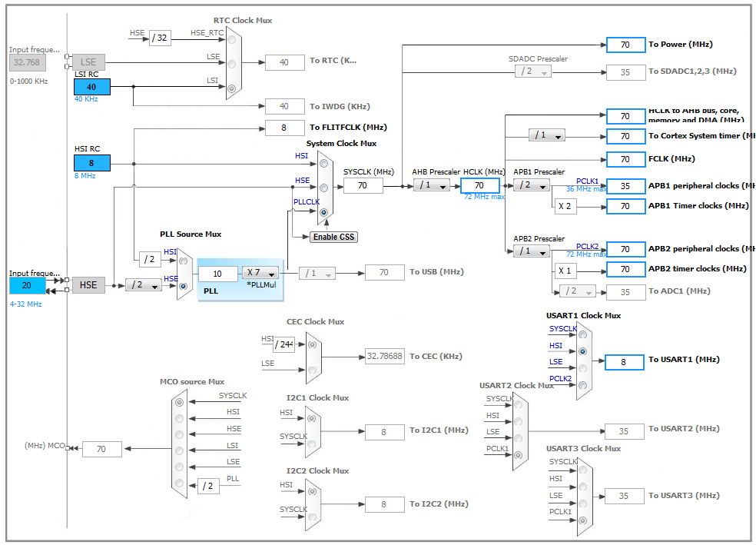Viewport: 756px width, 545px height.
Task: Open the APB2 Prescaler dropdown
Action: click(532, 251)
